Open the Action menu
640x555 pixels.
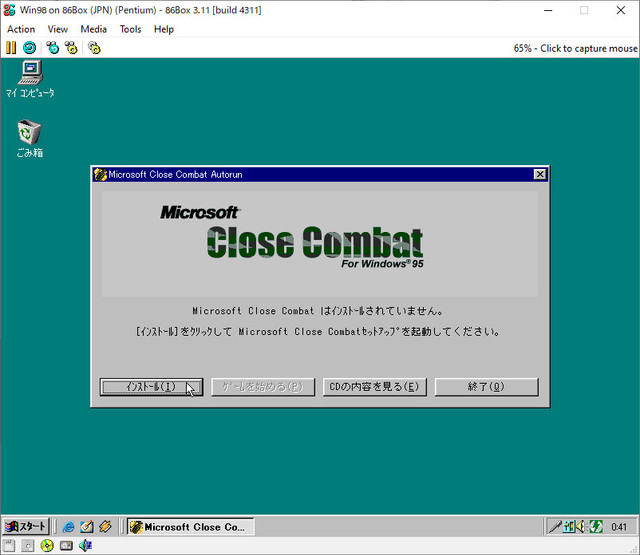point(21,29)
